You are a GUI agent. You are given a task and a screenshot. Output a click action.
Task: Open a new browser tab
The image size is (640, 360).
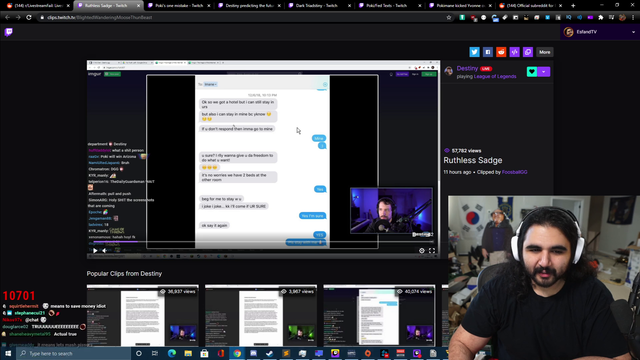click(x=573, y=6)
